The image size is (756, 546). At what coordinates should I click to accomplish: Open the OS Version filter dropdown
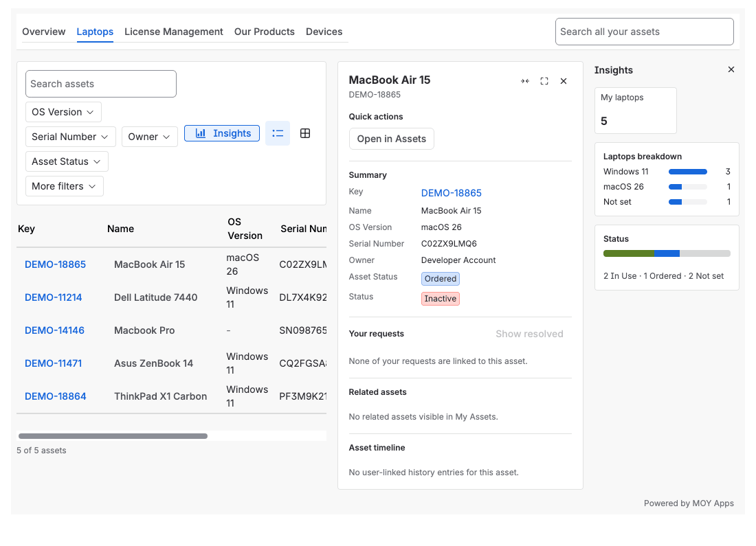(x=63, y=112)
